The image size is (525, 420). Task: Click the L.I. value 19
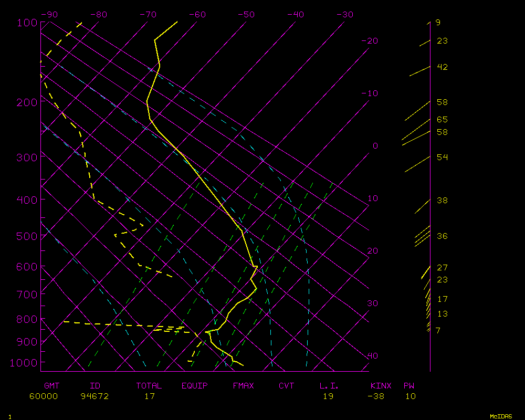[x=328, y=396]
